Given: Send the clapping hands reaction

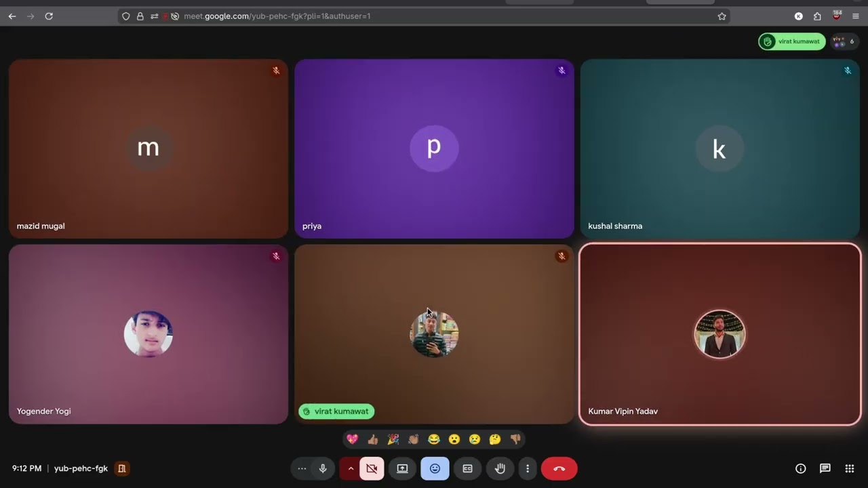Looking at the screenshot, I should pos(414,439).
